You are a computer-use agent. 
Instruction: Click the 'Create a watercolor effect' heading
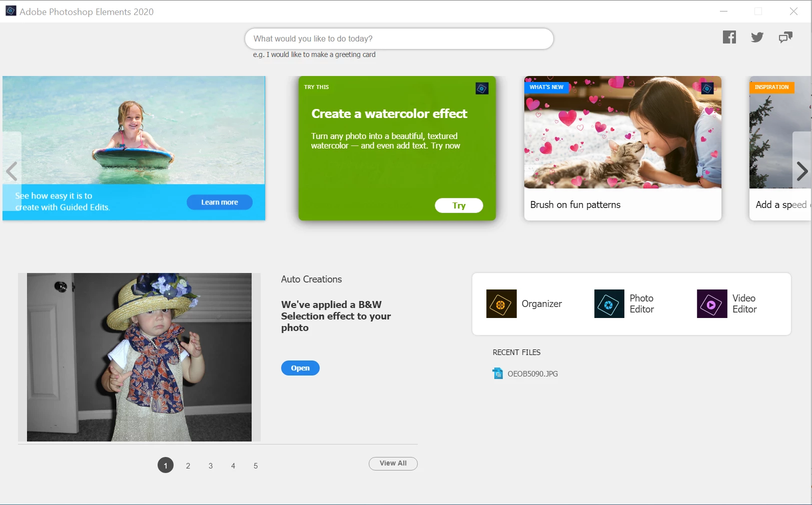click(389, 113)
